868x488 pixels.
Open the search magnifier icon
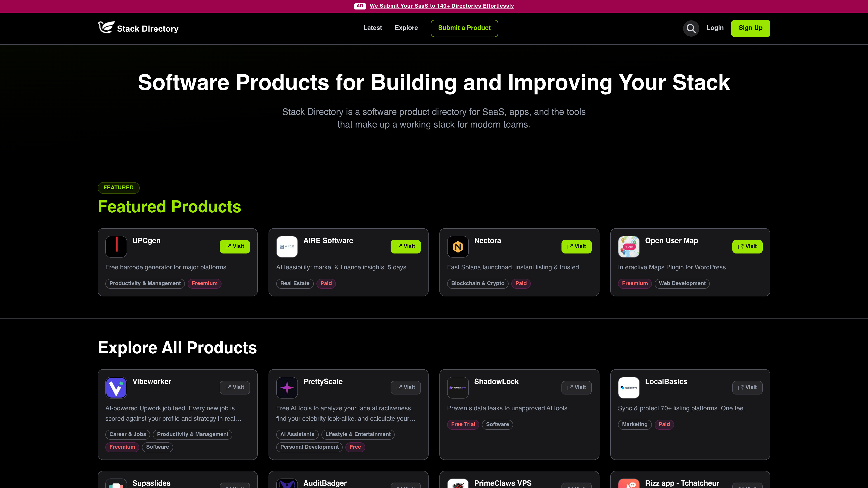[x=691, y=28]
